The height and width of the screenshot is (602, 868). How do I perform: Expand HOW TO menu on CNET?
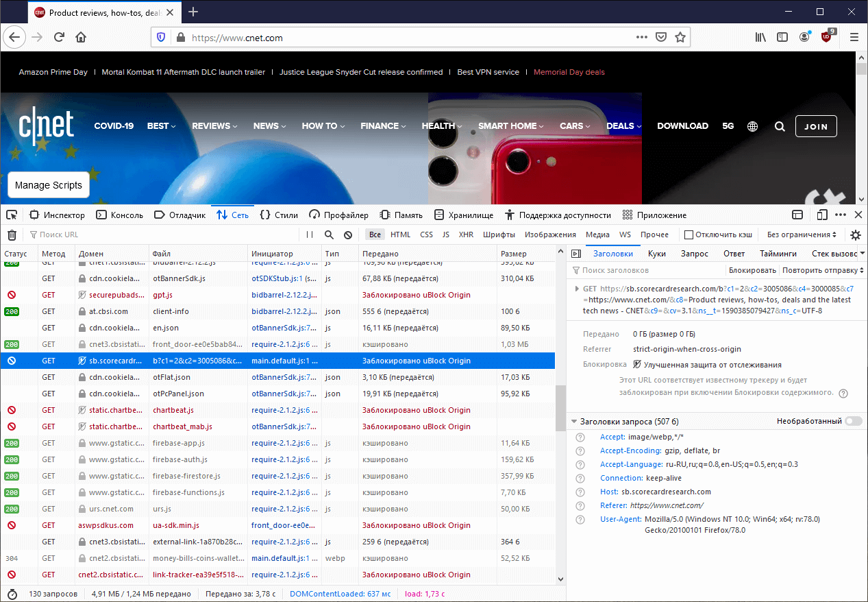point(323,126)
